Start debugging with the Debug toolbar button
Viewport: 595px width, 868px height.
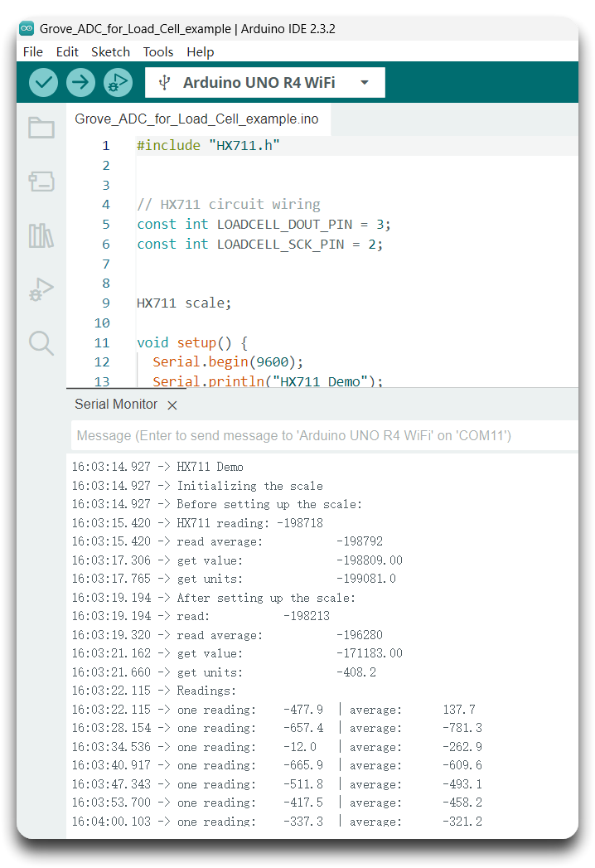pyautogui.click(x=118, y=82)
